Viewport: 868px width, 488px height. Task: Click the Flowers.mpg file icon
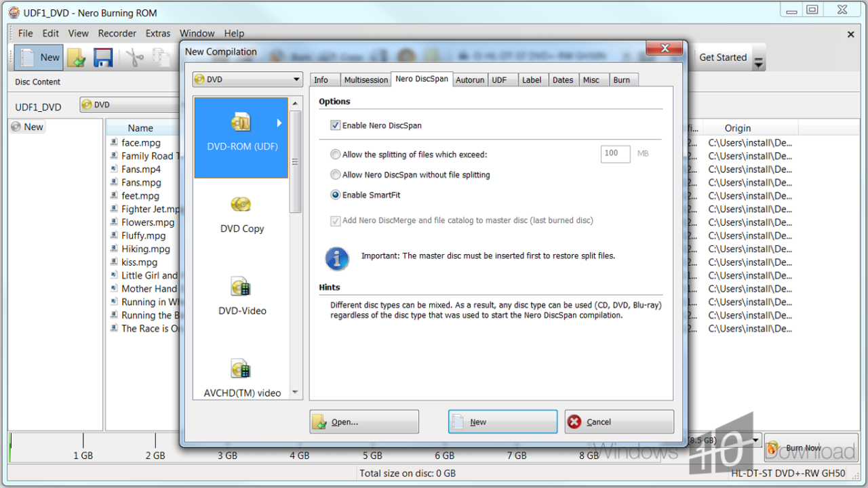coord(115,222)
